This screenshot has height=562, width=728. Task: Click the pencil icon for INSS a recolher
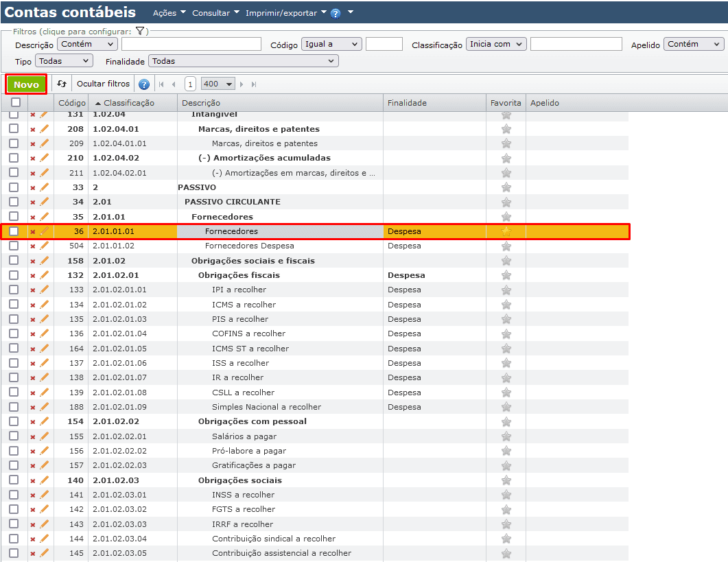[x=45, y=495]
